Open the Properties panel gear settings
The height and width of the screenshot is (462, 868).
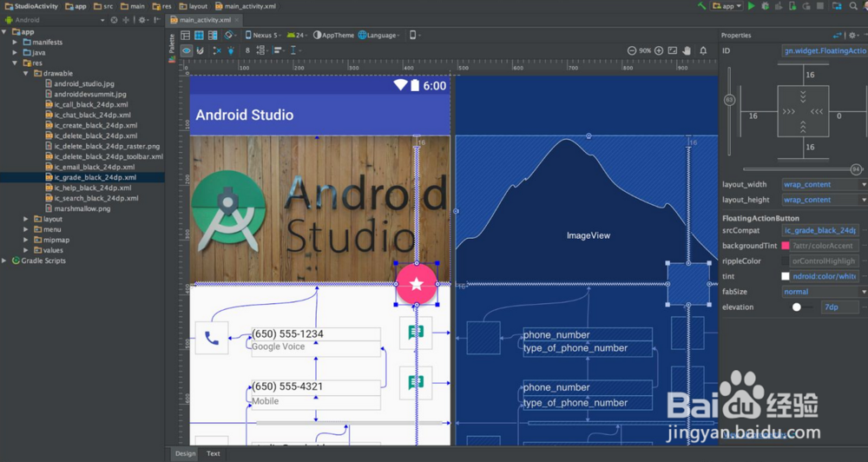tap(852, 36)
